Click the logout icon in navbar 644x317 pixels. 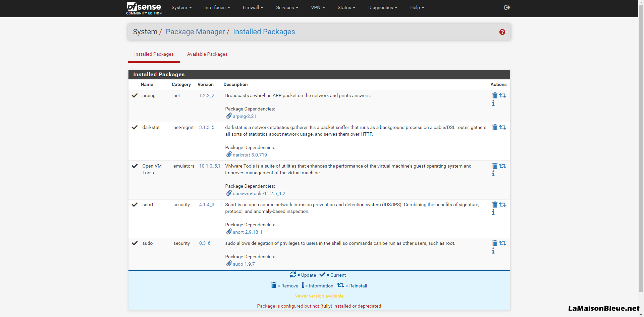507,7
